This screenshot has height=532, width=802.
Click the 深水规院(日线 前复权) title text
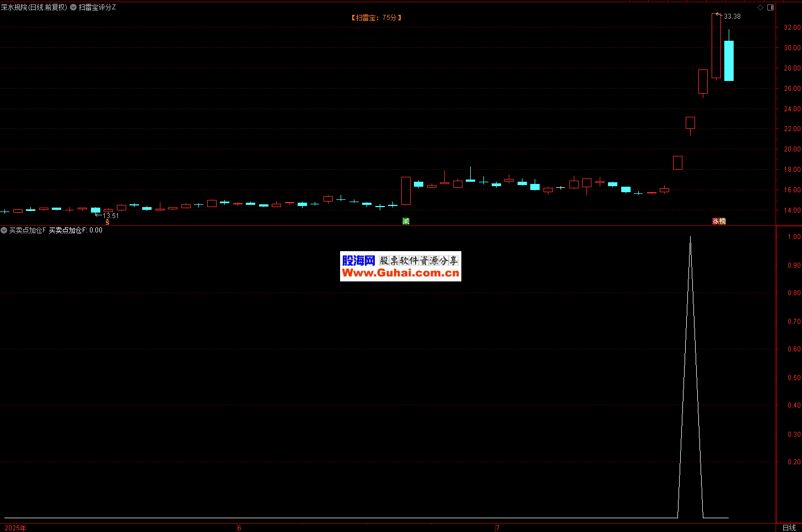(x=34, y=7)
